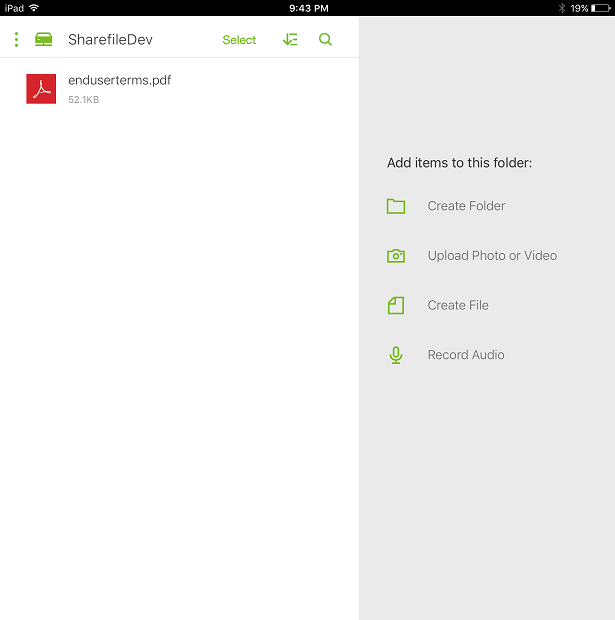Tap the Create Folder icon

tap(396, 206)
